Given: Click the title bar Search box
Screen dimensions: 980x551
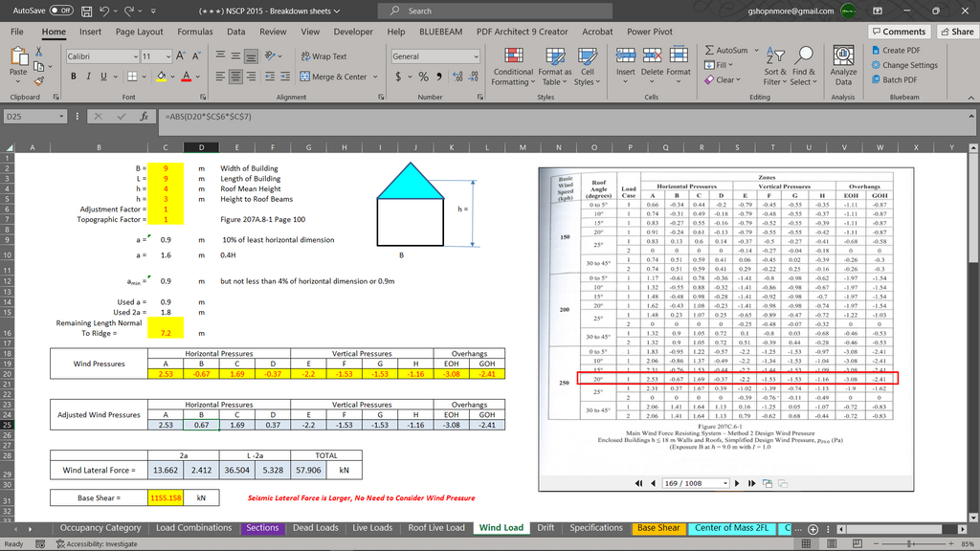Looking at the screenshot, I should point(495,11).
